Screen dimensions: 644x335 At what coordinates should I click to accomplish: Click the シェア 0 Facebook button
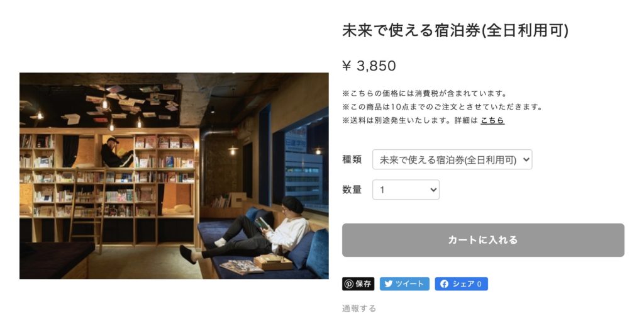tap(461, 284)
